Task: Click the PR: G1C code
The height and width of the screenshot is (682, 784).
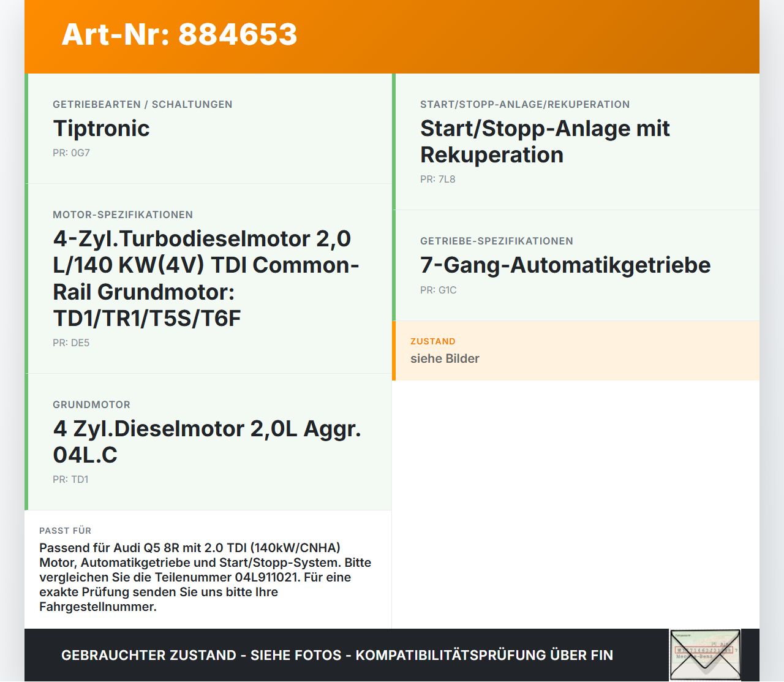Action: 438,290
